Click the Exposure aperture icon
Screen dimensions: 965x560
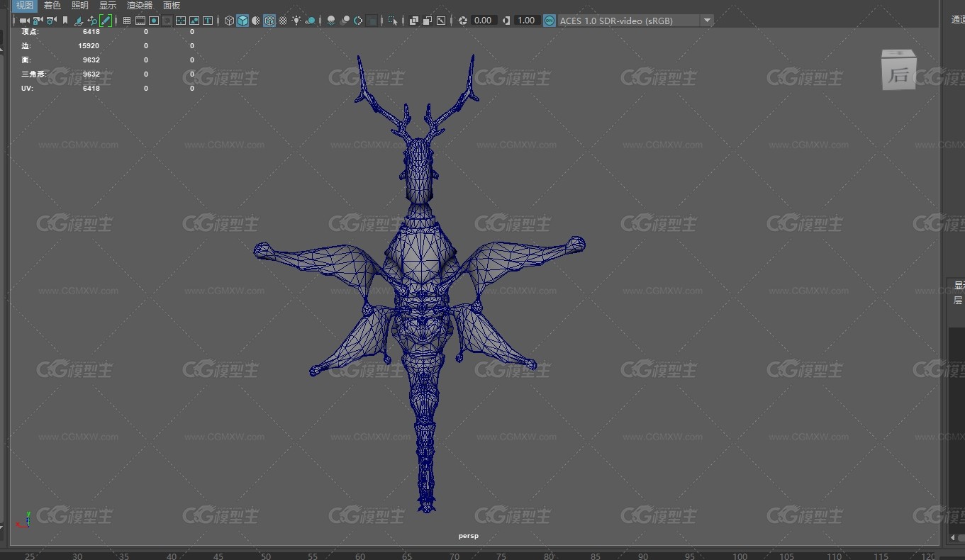[463, 21]
